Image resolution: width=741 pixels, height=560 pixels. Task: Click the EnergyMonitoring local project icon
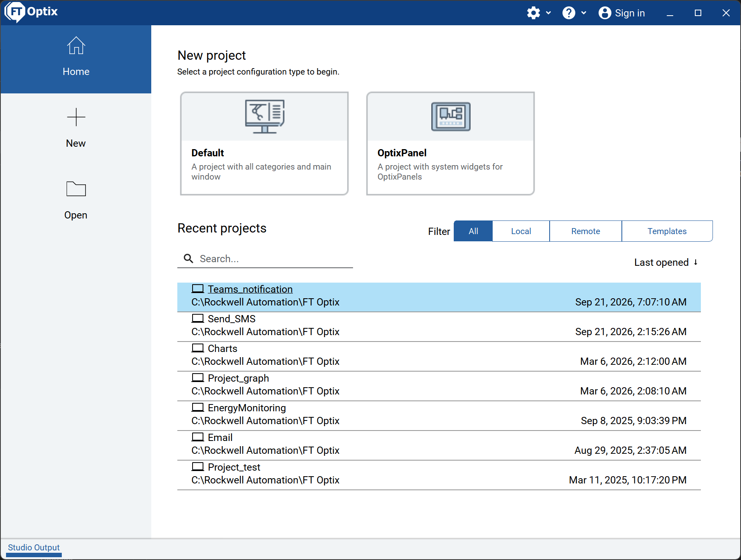point(197,407)
